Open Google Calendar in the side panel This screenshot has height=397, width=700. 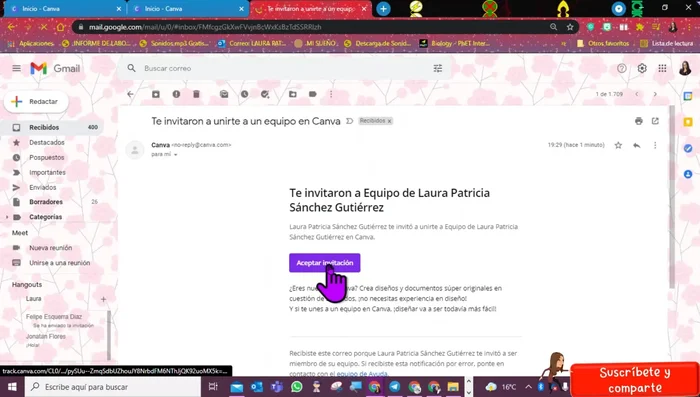pyautogui.click(x=688, y=96)
